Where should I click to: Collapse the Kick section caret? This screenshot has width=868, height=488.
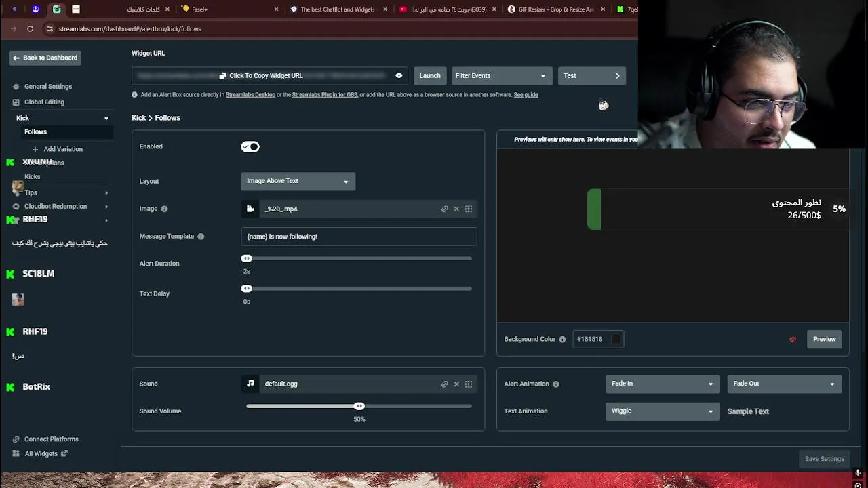(106, 119)
